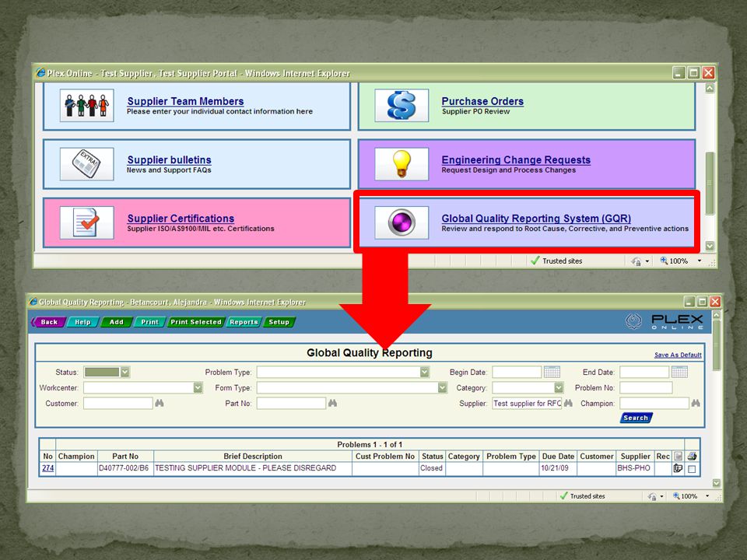Click the End Date input field

coord(644,372)
